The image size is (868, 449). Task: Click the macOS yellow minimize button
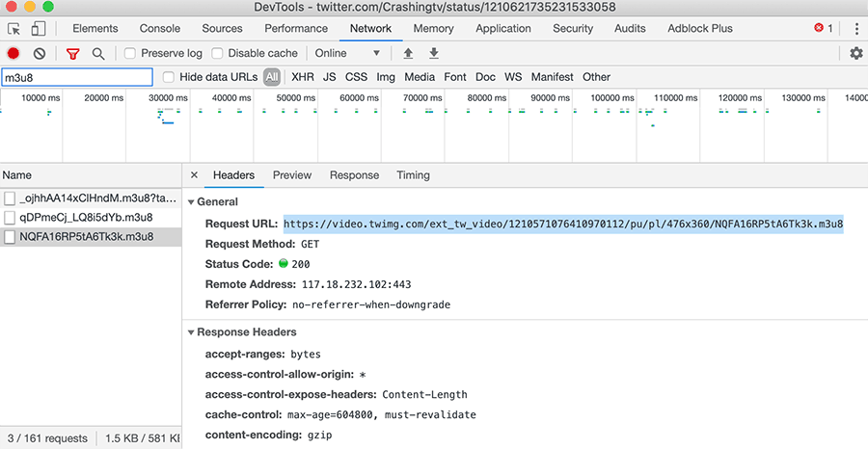coord(30,7)
